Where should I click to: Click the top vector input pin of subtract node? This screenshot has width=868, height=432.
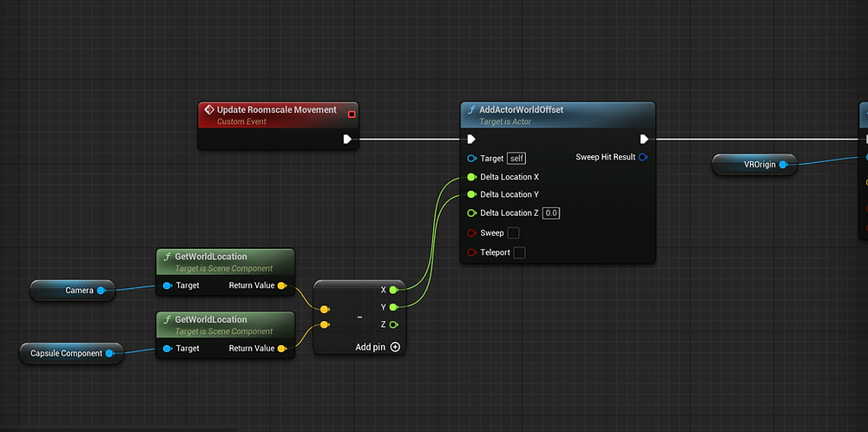click(x=325, y=309)
